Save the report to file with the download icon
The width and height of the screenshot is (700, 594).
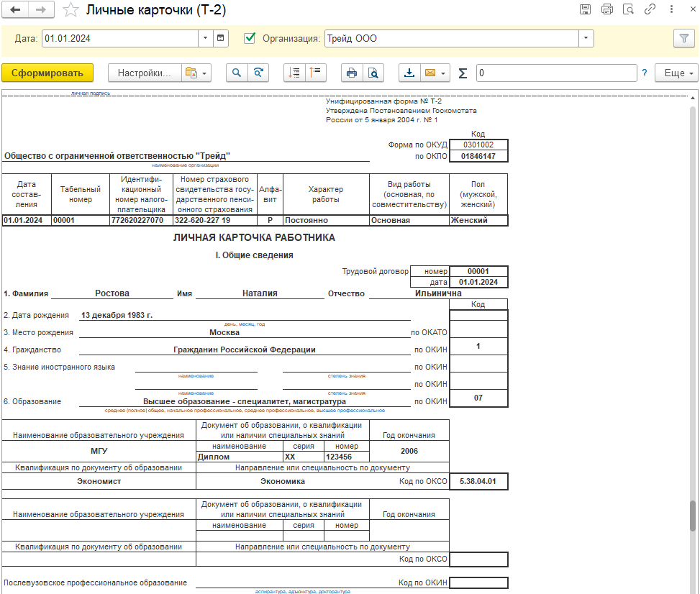pos(409,73)
